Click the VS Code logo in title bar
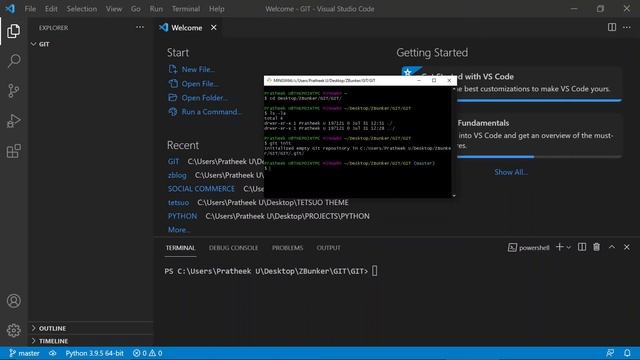 coord(10,9)
